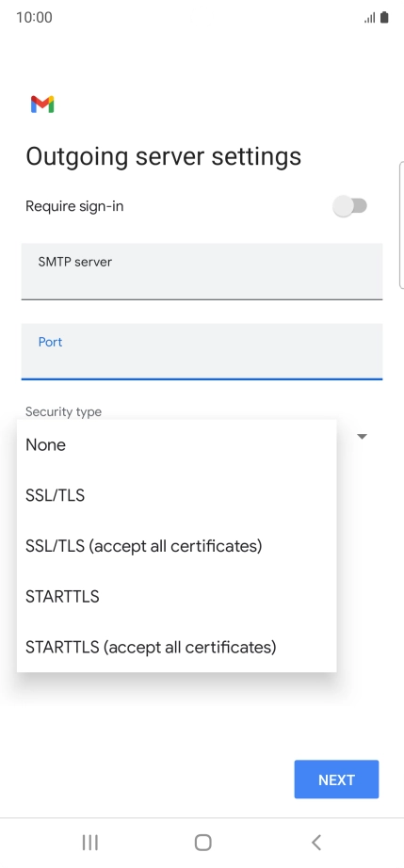Tap the battery status icon

click(384, 18)
